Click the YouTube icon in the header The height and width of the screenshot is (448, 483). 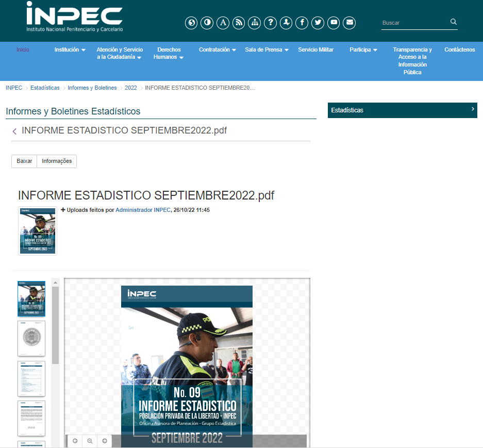(x=334, y=23)
